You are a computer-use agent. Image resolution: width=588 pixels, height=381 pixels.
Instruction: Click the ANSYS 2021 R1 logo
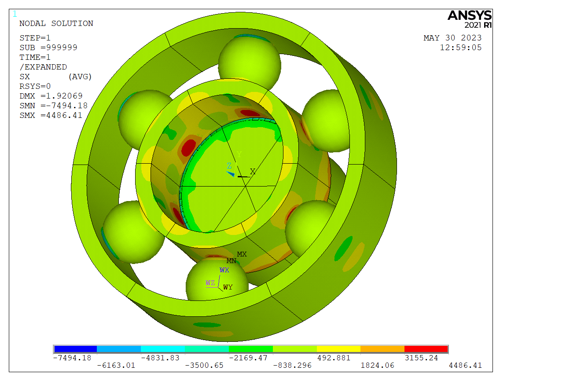pos(470,19)
